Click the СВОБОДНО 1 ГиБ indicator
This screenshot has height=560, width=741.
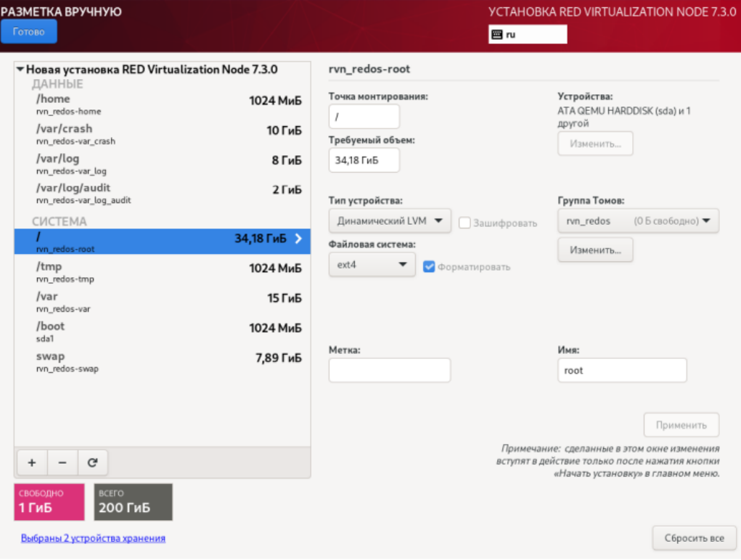tap(49, 503)
